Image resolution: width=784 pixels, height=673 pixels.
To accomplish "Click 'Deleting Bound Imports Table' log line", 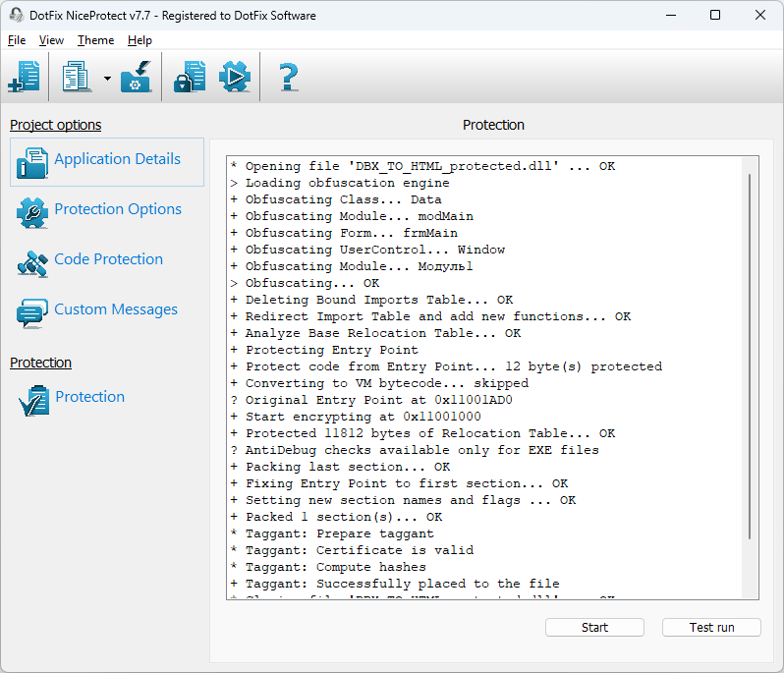I will tap(371, 300).
